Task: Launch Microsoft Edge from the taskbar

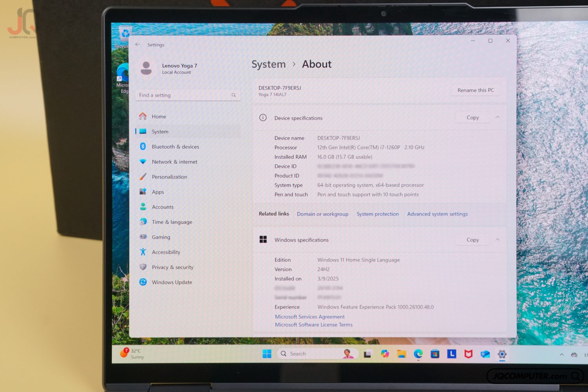Action: tap(418, 354)
